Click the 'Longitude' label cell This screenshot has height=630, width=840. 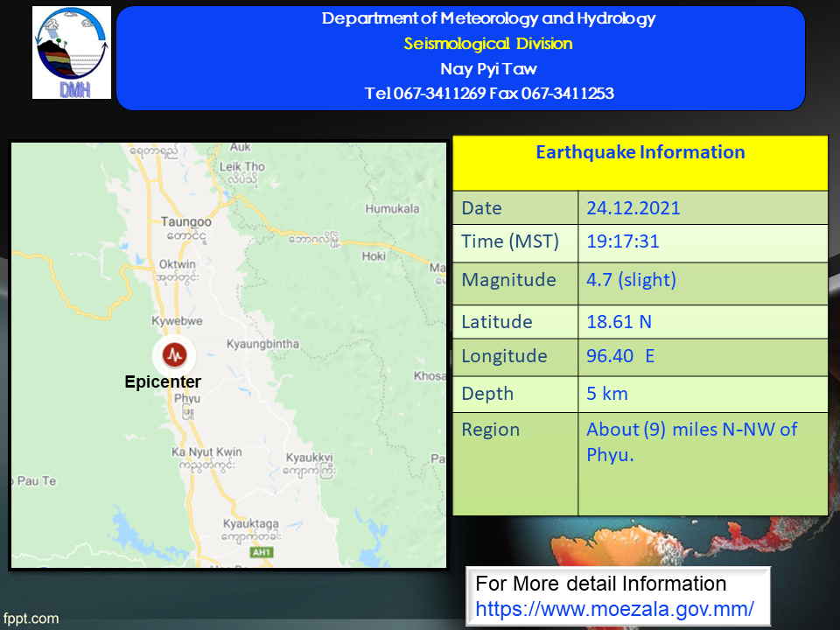pyautogui.click(x=515, y=357)
